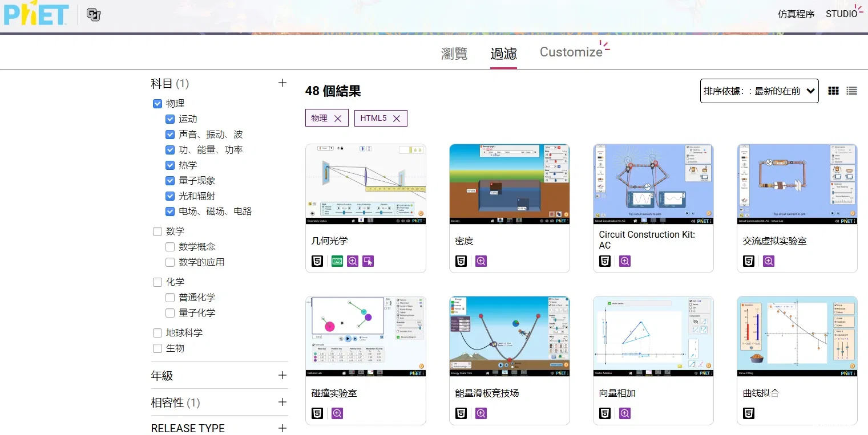
Task: Check the 地球科学 checkbox
Action: click(158, 333)
